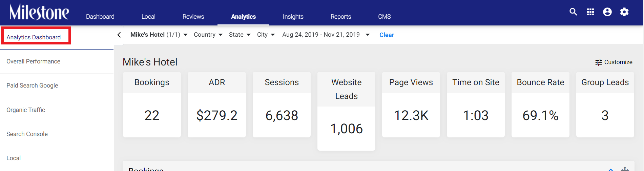Click the Clear filters link
The height and width of the screenshot is (171, 644).
coord(387,35)
